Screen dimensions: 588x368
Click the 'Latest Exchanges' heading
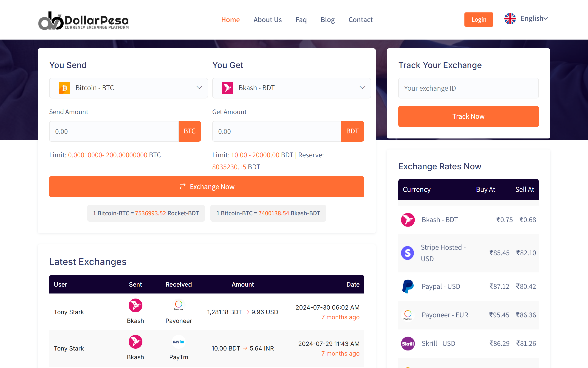(x=88, y=262)
